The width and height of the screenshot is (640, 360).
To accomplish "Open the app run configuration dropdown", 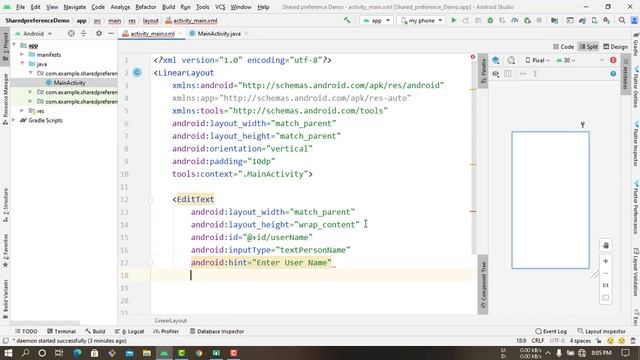I will pyautogui.click(x=376, y=20).
